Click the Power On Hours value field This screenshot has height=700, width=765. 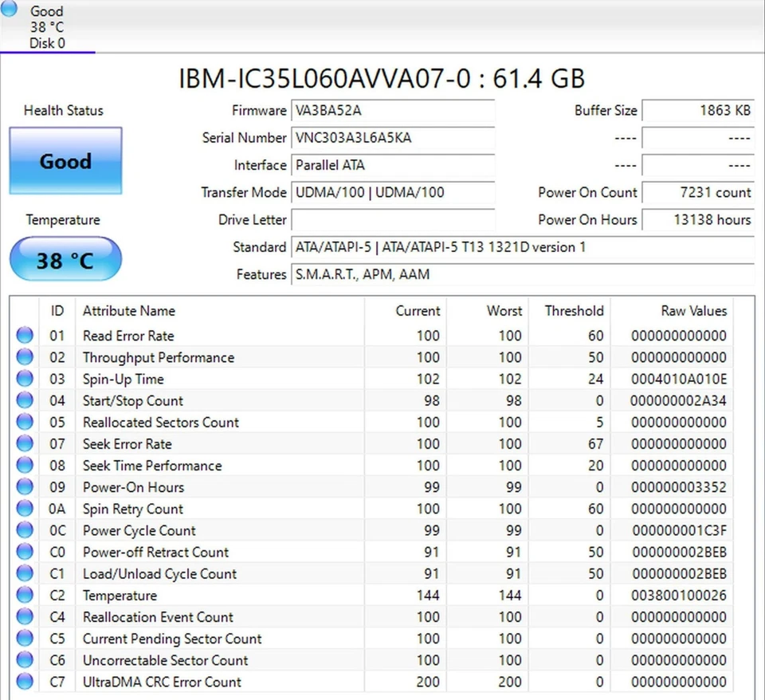[698, 219]
